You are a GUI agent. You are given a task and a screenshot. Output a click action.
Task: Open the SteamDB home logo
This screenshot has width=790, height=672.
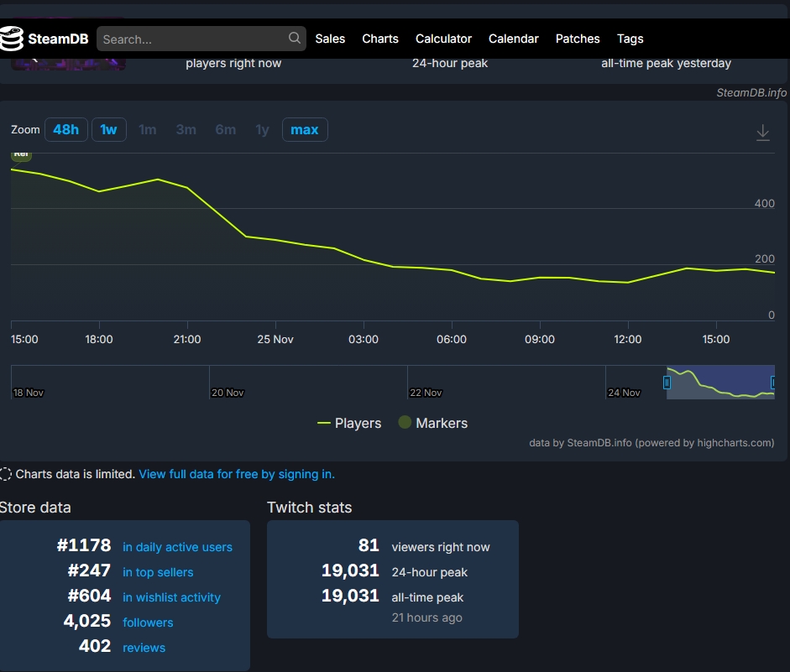(x=44, y=39)
